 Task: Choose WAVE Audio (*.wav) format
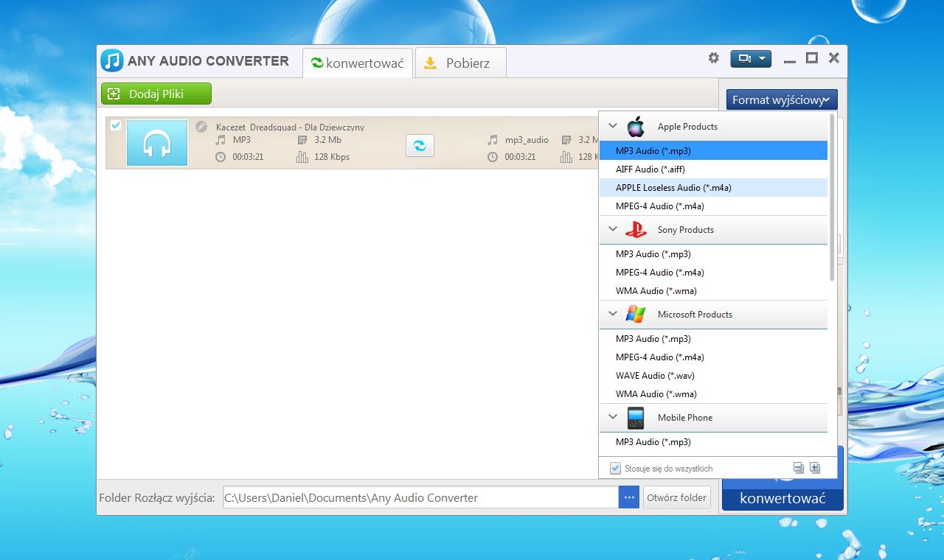coord(713,375)
